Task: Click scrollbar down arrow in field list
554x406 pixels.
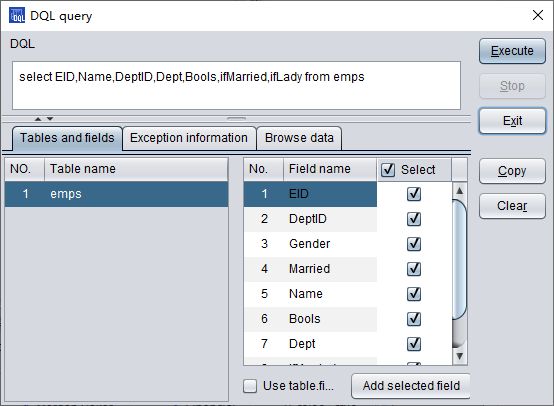Action: [459, 356]
